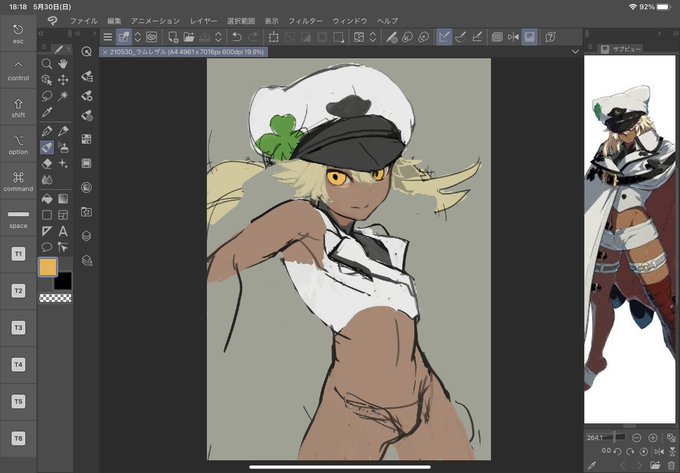Open stepper arrows next to save icon
The image size is (680, 473).
219,37
